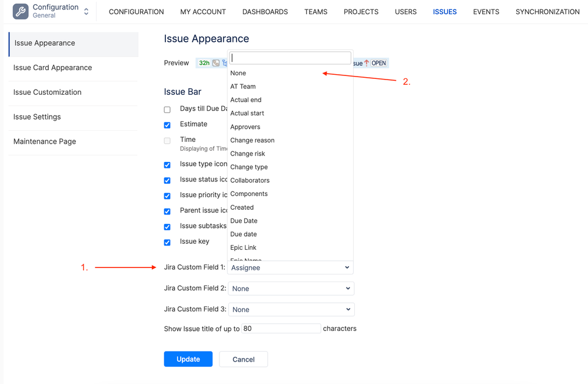The image size is (588, 384).
Task: Click the issue type icon in Preview
Action: pyautogui.click(x=216, y=63)
